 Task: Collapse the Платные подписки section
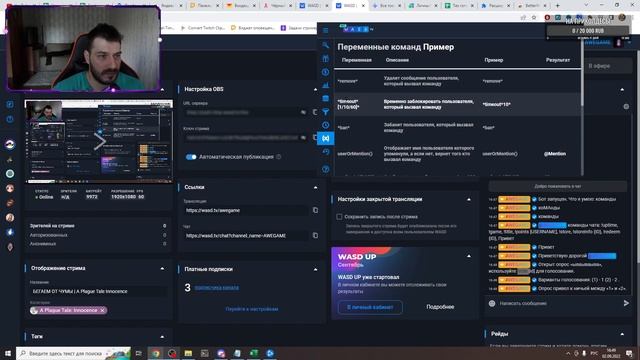click(x=316, y=269)
